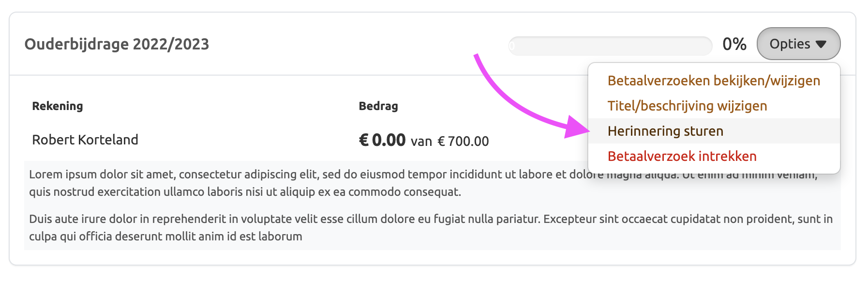
Task: Click the bold '€ 0.00' paid amount
Action: [382, 140]
